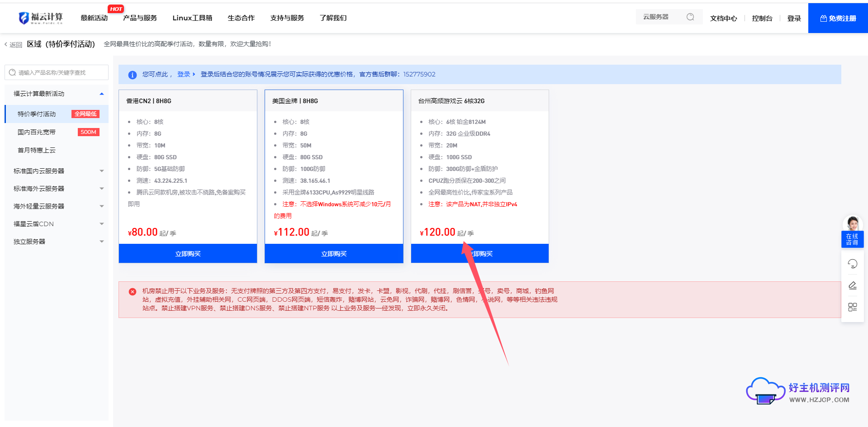Open the QR code icon in right sidebar
The height and width of the screenshot is (427, 868).
852,307
